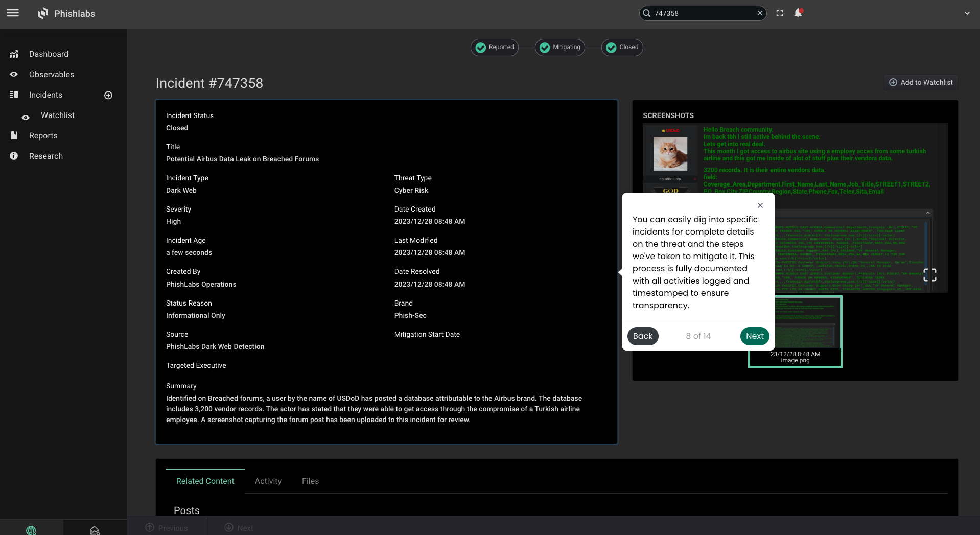Screen dimensions: 980x535
Task: Go to the Previous incident in the bottom bar
Action: point(167,528)
